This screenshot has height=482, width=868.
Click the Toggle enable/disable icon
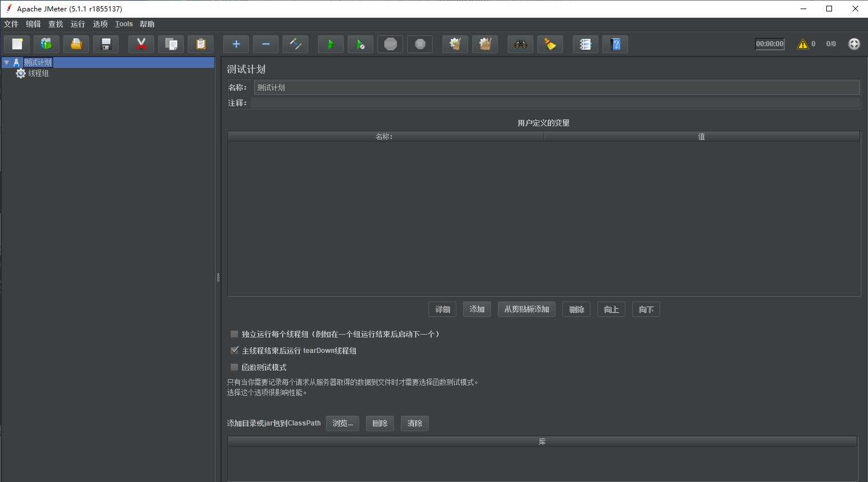(295, 44)
